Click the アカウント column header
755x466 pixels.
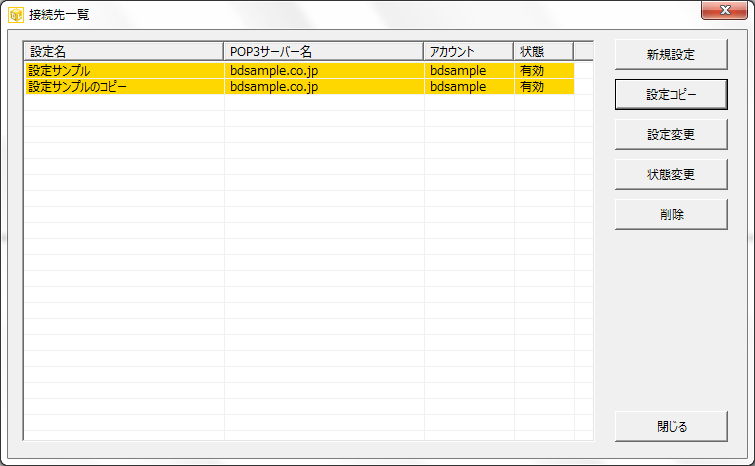468,51
